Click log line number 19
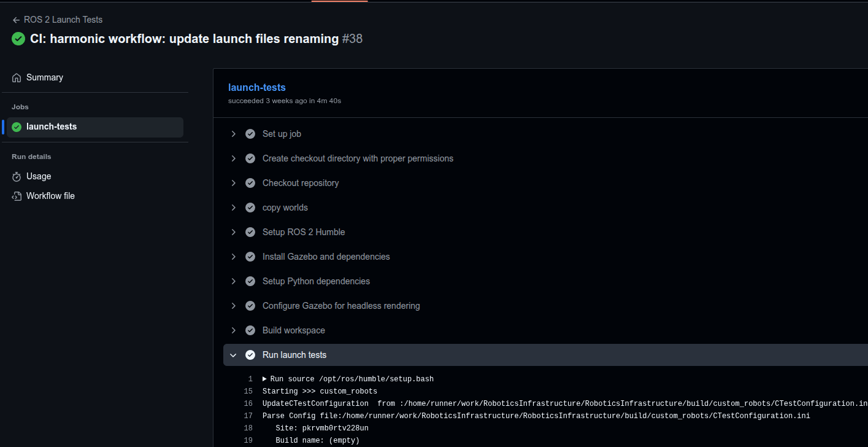 (x=248, y=440)
